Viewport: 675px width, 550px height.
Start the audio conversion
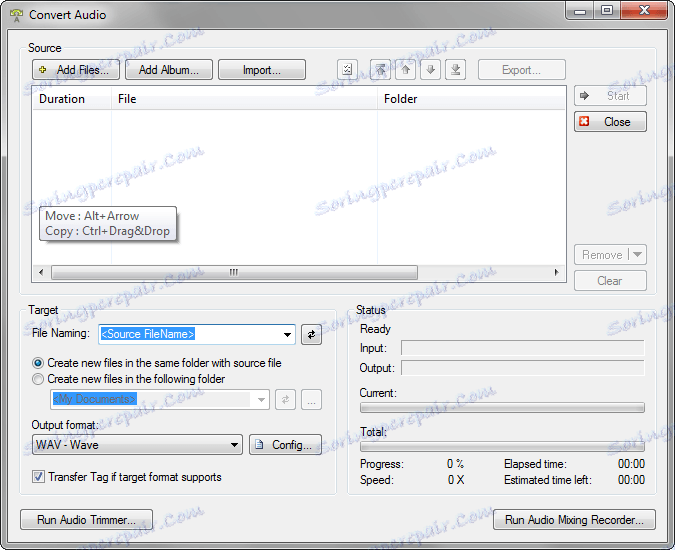[x=610, y=96]
